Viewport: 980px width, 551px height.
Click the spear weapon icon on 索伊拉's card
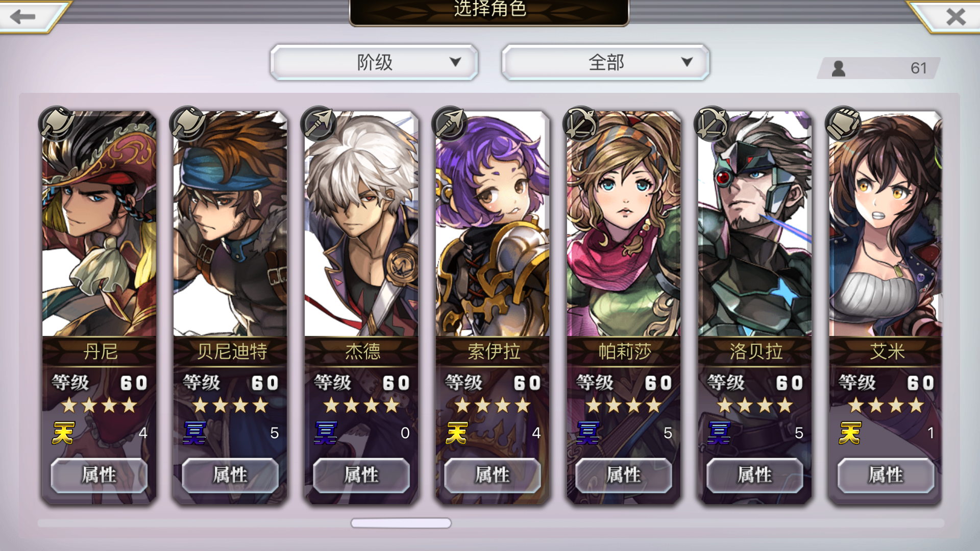click(x=450, y=123)
